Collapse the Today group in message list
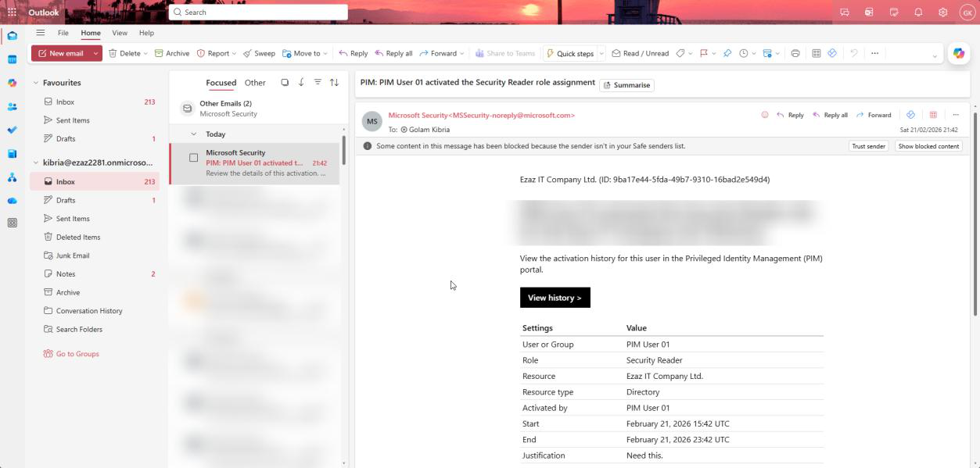980x468 pixels. [x=194, y=134]
